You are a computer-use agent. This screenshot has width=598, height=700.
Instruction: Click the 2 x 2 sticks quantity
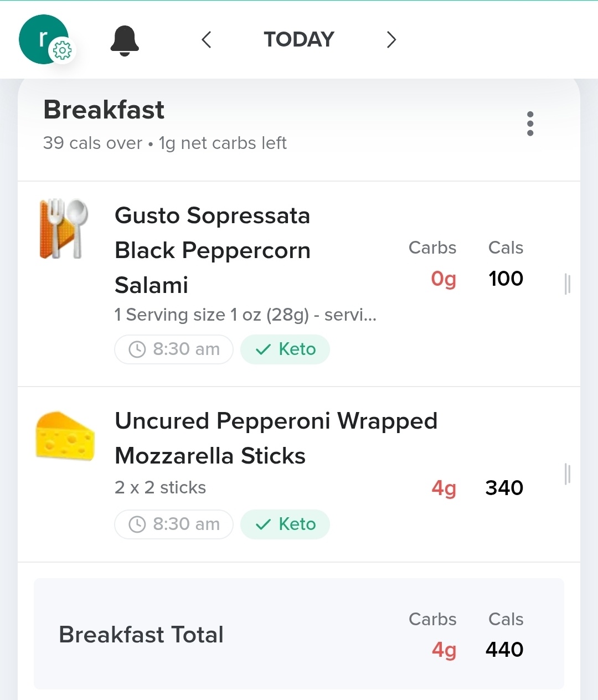[x=160, y=488]
